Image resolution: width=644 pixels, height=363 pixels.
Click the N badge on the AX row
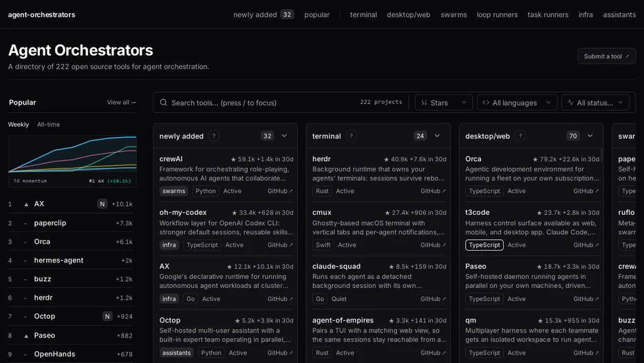point(103,204)
